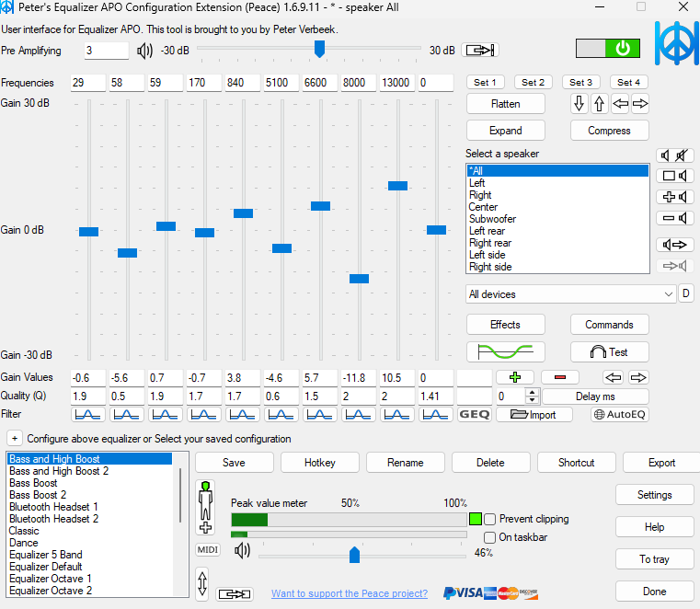Save the current configuration
Image resolution: width=700 pixels, height=609 pixels.
click(234, 463)
